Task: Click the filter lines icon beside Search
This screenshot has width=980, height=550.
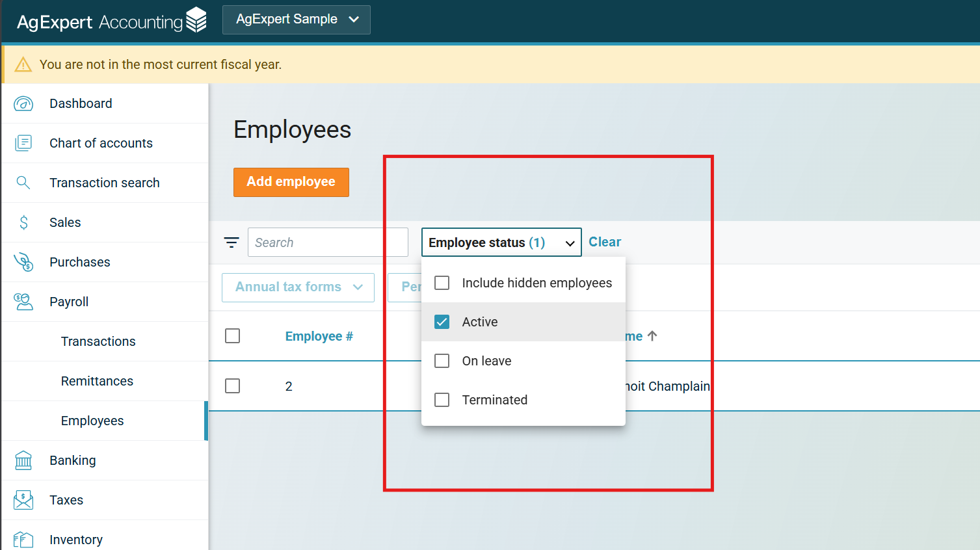Action: (x=232, y=242)
